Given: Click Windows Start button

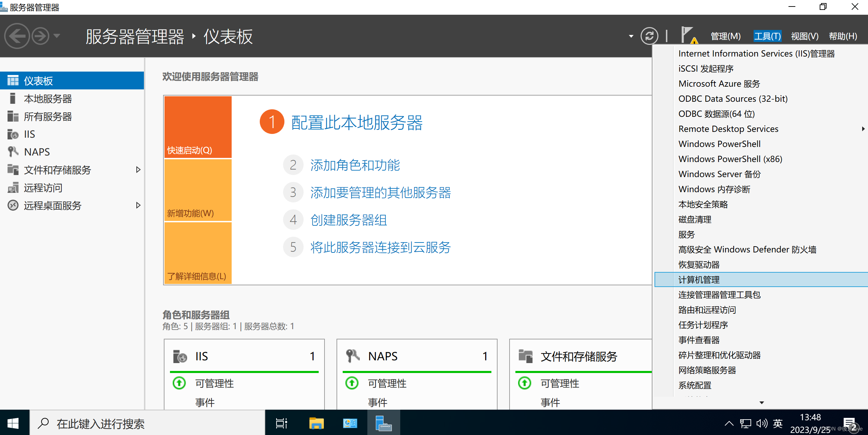Looking at the screenshot, I should tap(13, 424).
